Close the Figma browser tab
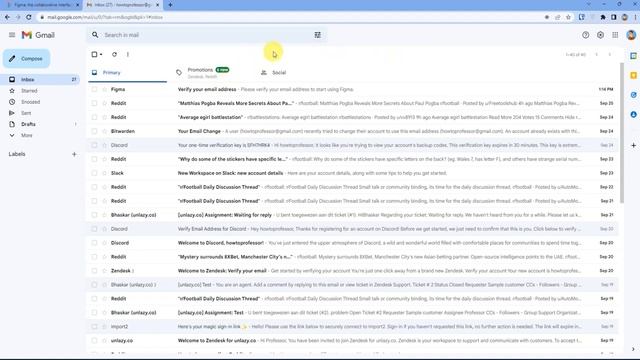 click(x=78, y=5)
